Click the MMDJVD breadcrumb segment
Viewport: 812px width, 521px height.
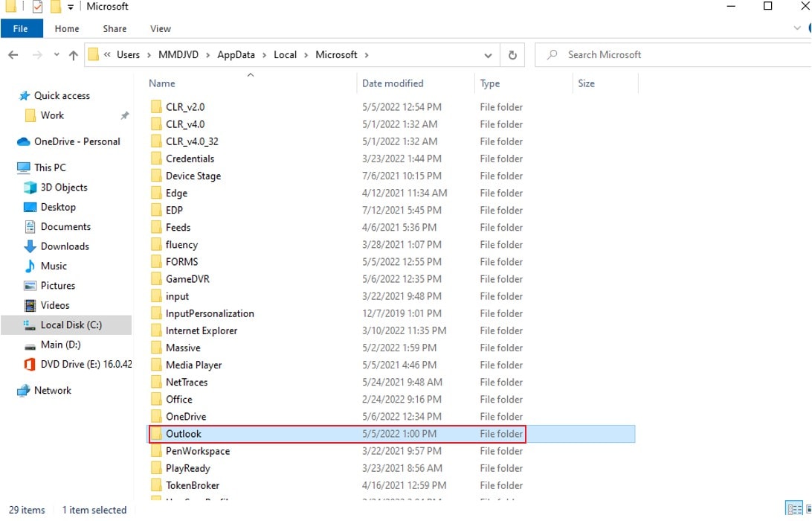178,55
